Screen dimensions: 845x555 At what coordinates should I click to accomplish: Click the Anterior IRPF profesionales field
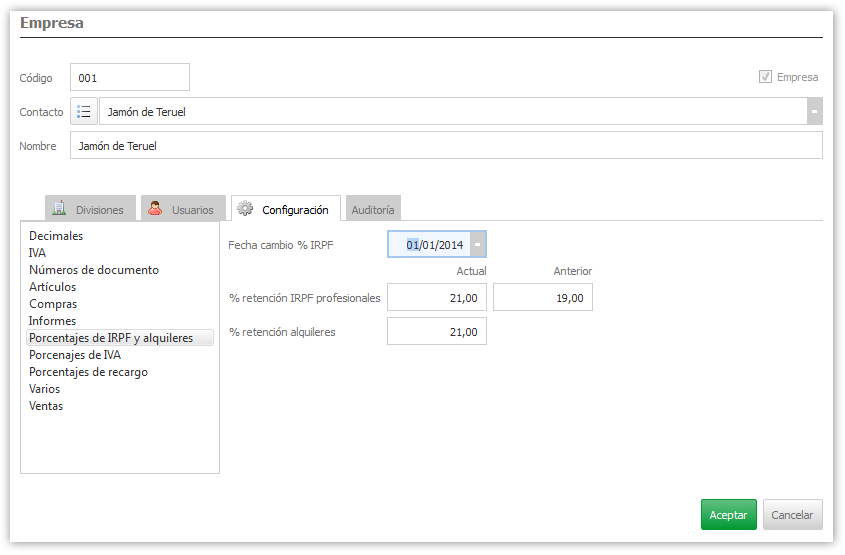(542, 297)
